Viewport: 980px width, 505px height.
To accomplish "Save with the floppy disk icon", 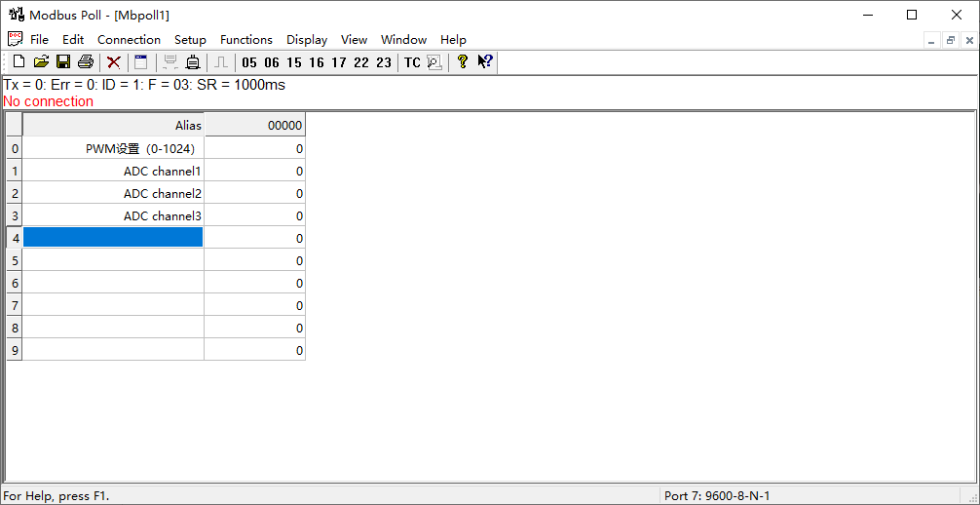I will coord(63,62).
